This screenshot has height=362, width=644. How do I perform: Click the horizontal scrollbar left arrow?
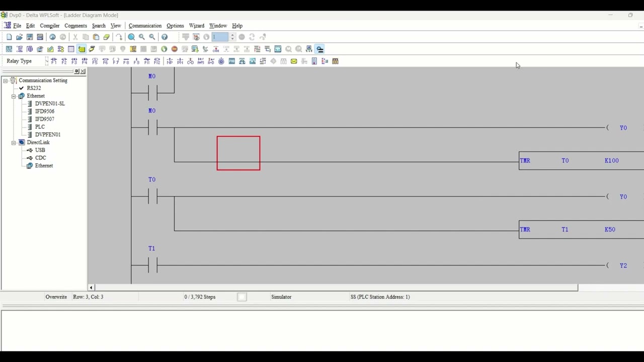pos(91,288)
